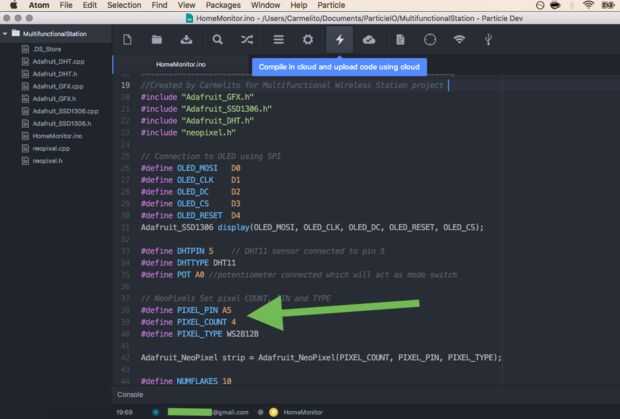Click the '#define PIXEL_TYPE WS2812B' code line
Image resolution: width=620 pixels, height=419 pixels.
point(200,334)
